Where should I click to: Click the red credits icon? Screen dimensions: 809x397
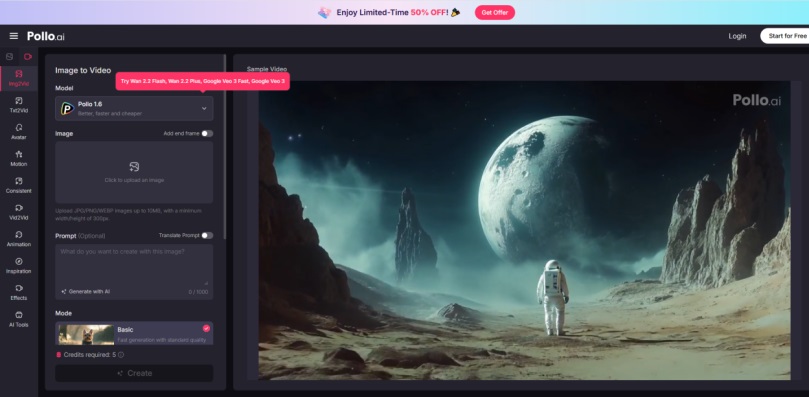[59, 355]
